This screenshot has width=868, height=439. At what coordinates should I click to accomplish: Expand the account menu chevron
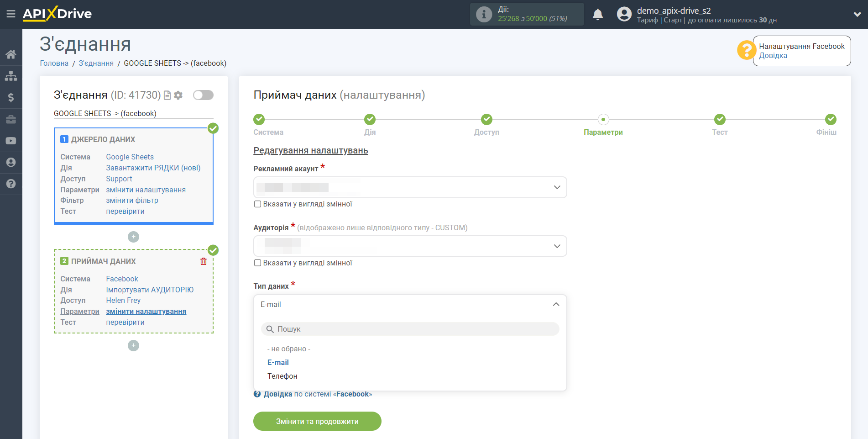[857, 14]
